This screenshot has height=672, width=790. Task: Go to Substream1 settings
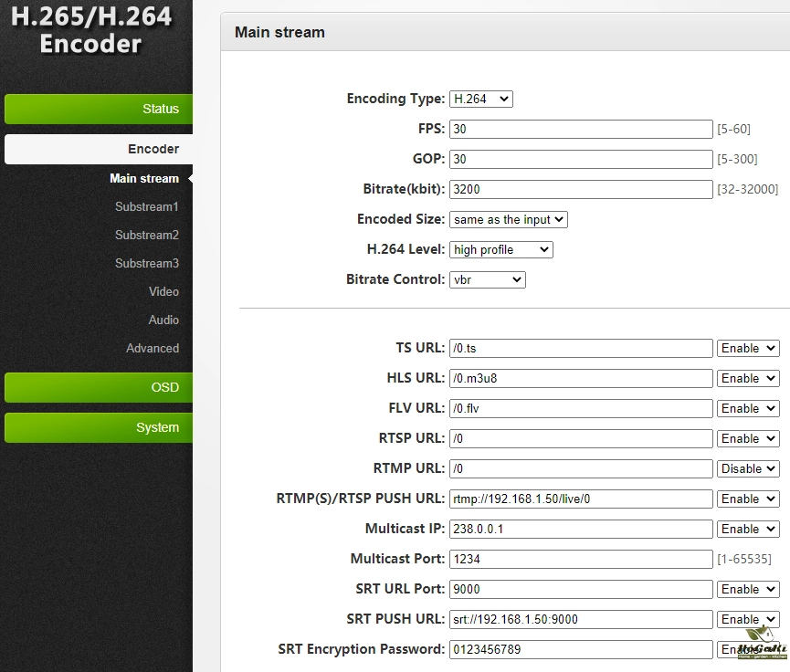click(x=146, y=206)
